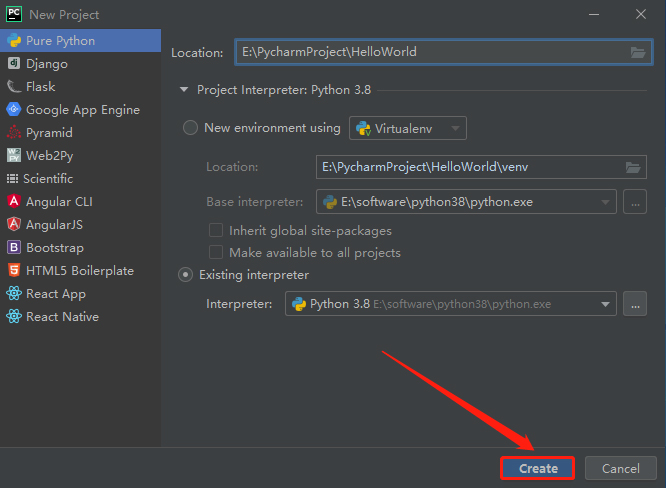This screenshot has height=488, width=666.
Task: Enable Inherit global site-packages
Action: [x=216, y=230]
